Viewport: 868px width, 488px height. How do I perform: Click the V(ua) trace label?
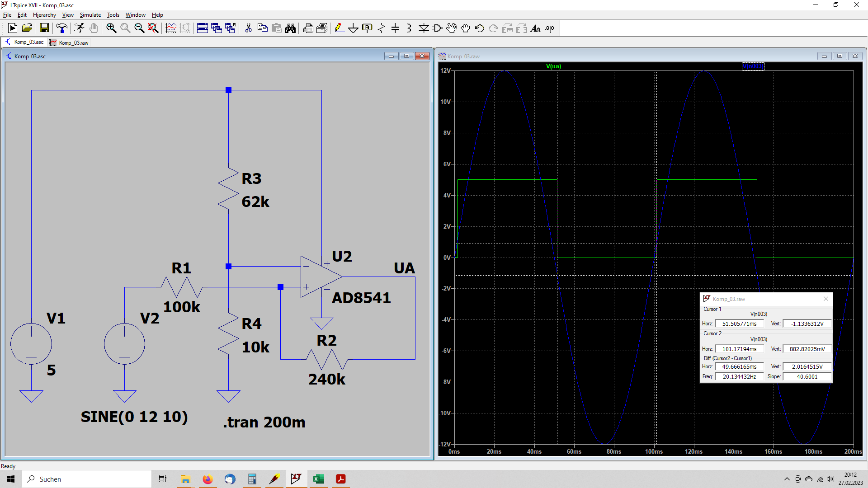pyautogui.click(x=553, y=66)
